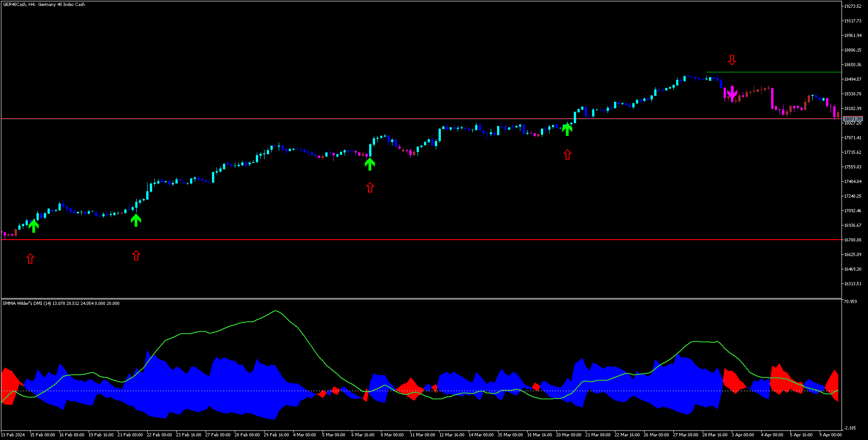Select green up arrow below 8 Mar candles
This screenshot has width=868, height=440.
pyautogui.click(x=370, y=164)
